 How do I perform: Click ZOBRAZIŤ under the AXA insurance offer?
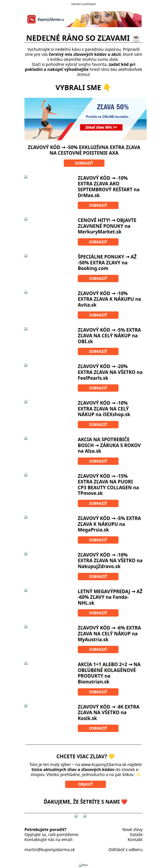click(x=84, y=163)
